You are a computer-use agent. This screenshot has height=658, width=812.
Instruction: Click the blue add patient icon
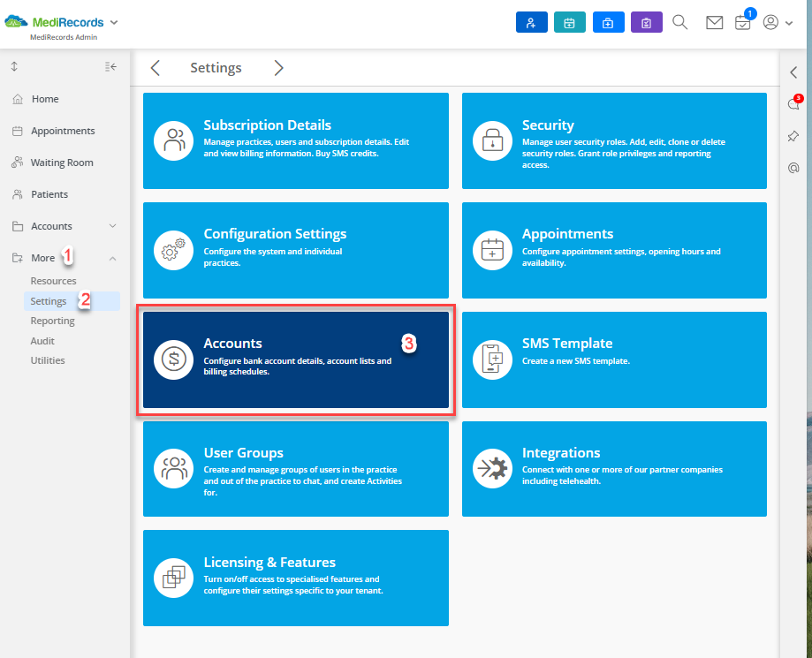coord(531,23)
